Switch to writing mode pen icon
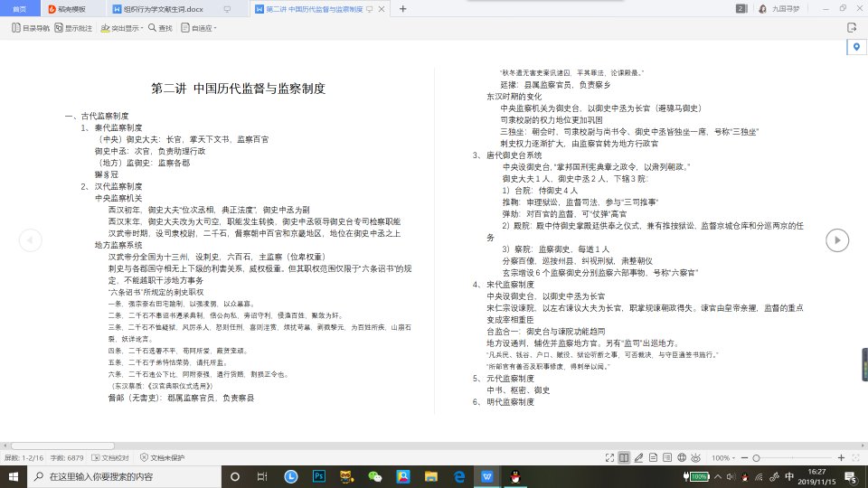Viewport: 868px width, 488px height. (638, 457)
